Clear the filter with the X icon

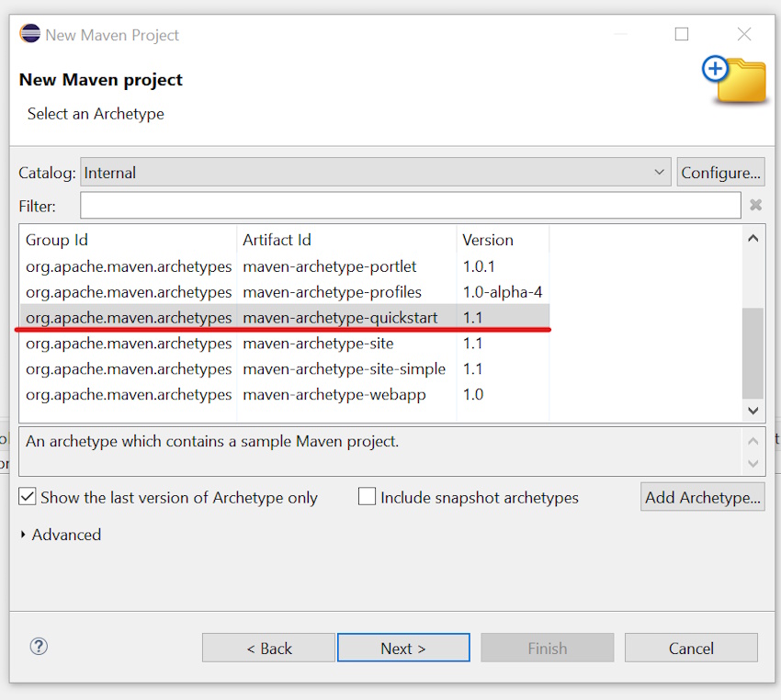tap(755, 205)
